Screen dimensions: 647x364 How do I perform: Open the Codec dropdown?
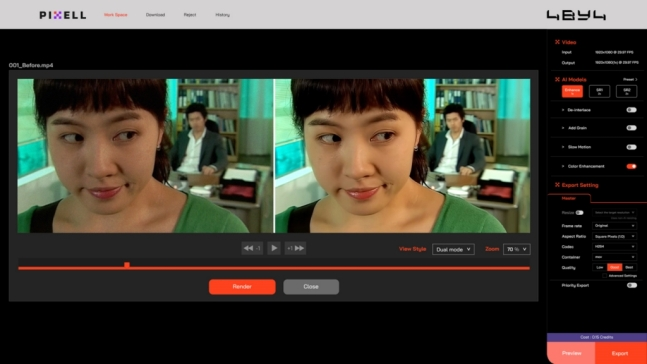pyautogui.click(x=614, y=247)
